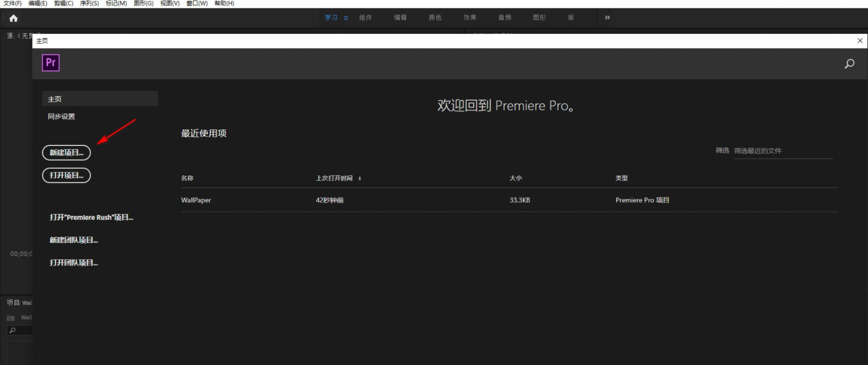Click the Home icon in workspace bar
The image size is (868, 365).
(14, 18)
